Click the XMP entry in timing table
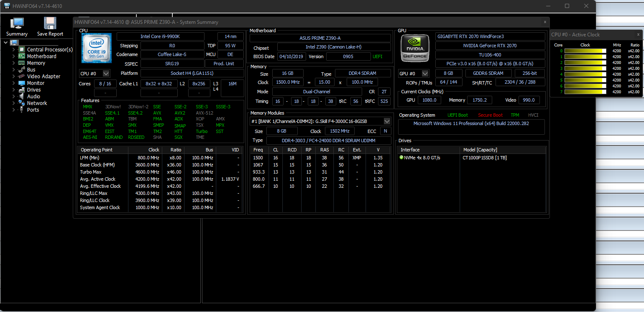This screenshot has height=312, width=644. coord(357,158)
